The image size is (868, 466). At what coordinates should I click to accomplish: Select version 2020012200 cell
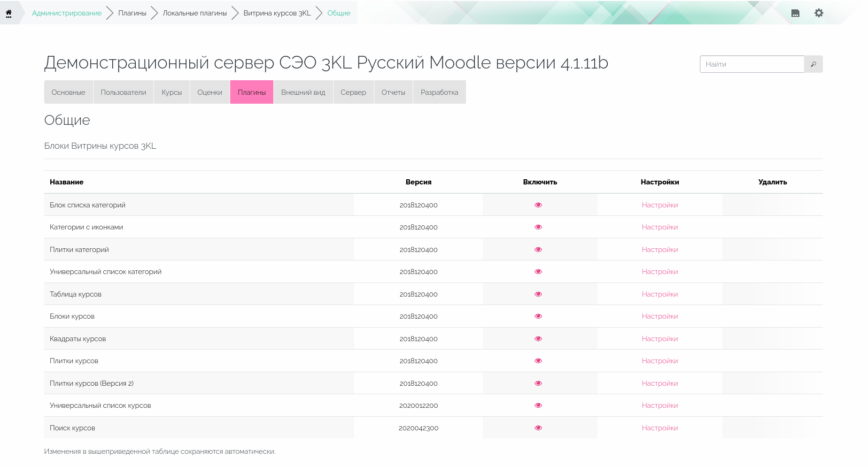pyautogui.click(x=418, y=405)
